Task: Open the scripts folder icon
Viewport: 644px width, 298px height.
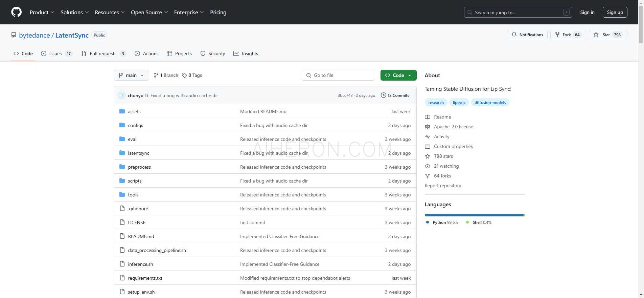Action: (x=122, y=180)
